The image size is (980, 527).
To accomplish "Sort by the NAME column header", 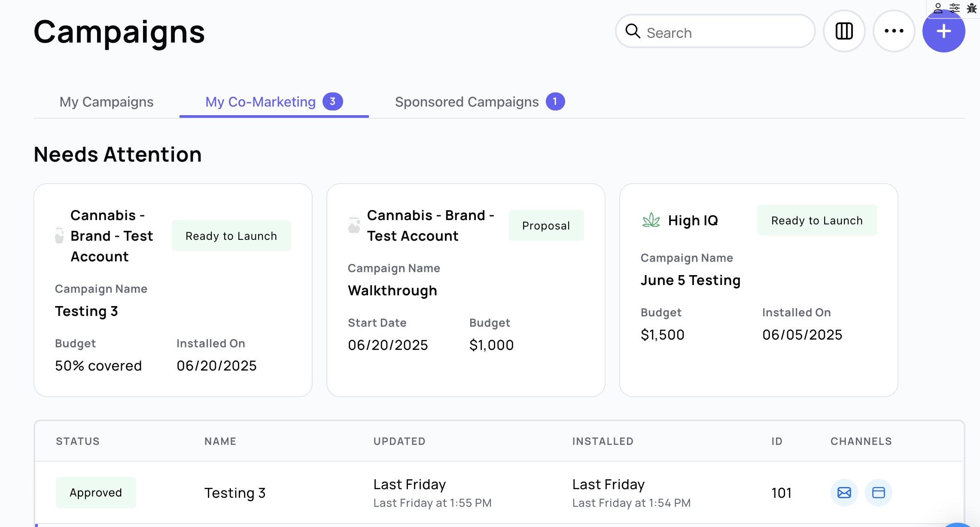I will point(220,441).
